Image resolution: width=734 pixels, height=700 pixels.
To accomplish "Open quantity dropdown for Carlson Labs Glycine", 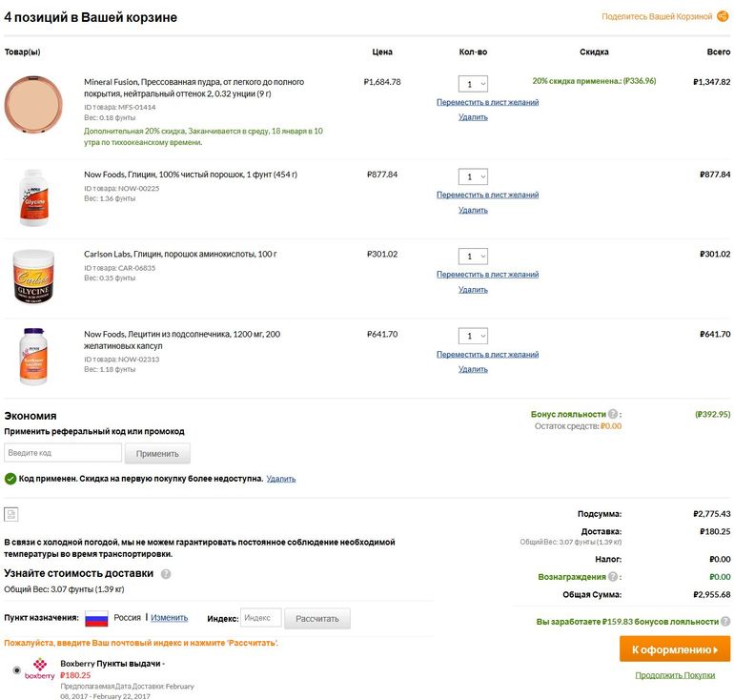I will [473, 257].
